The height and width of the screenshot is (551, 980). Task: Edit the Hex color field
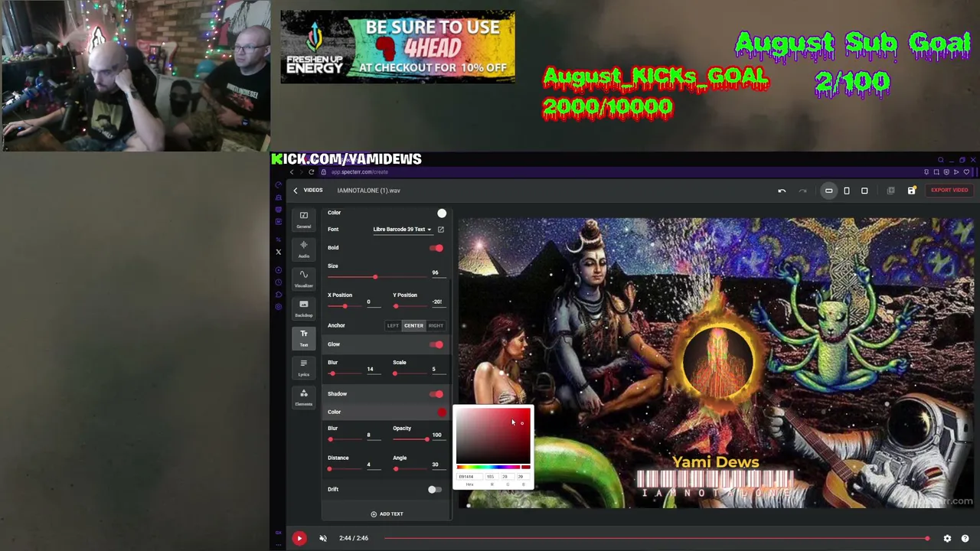[469, 477]
